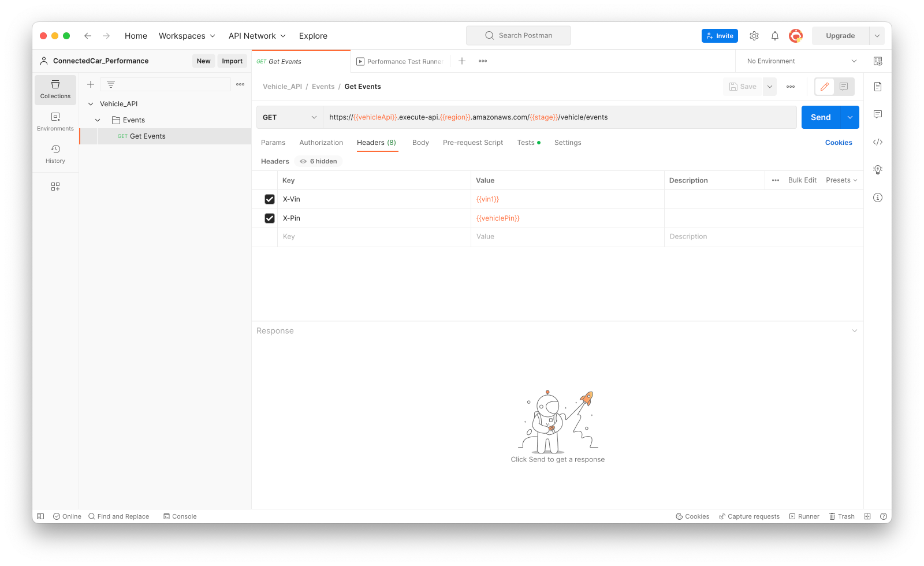The height and width of the screenshot is (566, 924).
Task: Open the Upgrade dropdown arrow
Action: pos(877,36)
